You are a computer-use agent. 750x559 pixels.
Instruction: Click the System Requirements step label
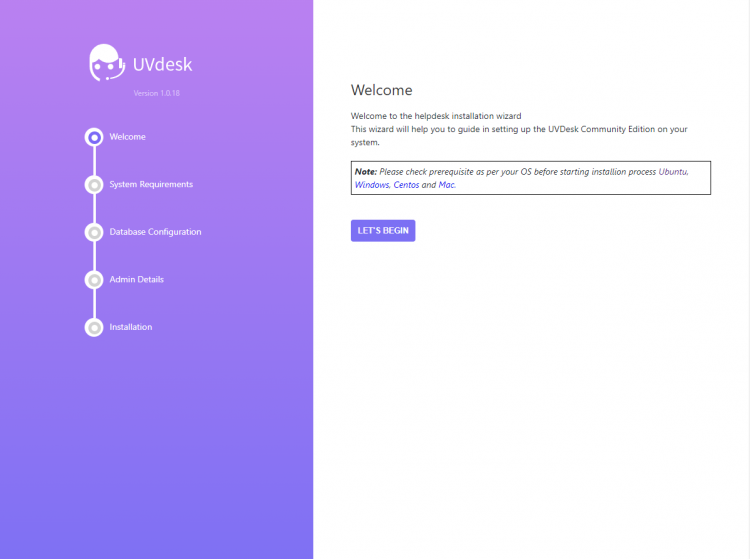click(151, 184)
